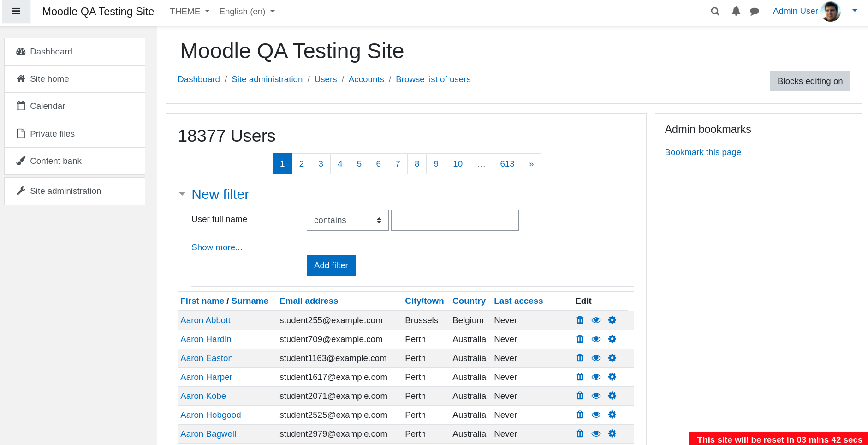The width and height of the screenshot is (868, 445).
Task: Click the User full name text field
Action: 455,220
